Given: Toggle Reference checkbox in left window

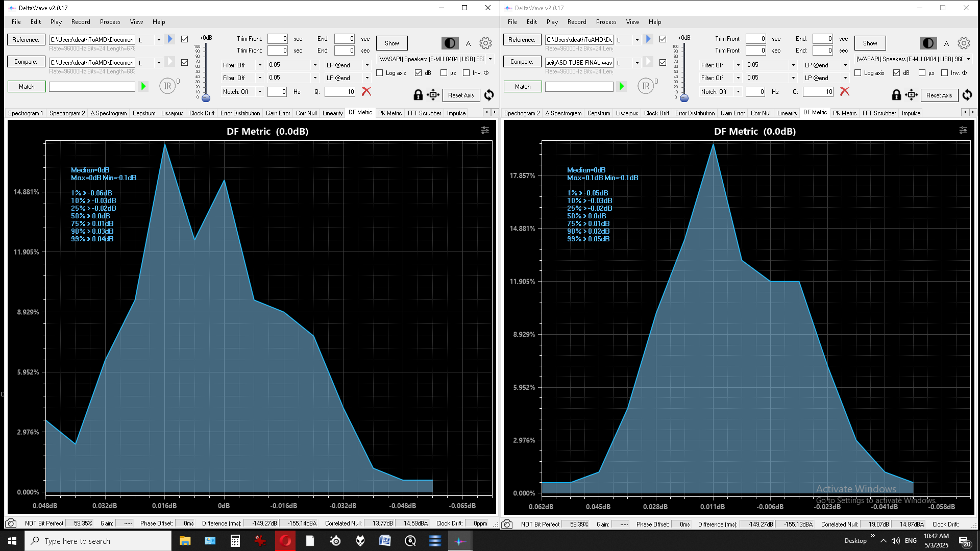Looking at the screenshot, I should pyautogui.click(x=185, y=39).
